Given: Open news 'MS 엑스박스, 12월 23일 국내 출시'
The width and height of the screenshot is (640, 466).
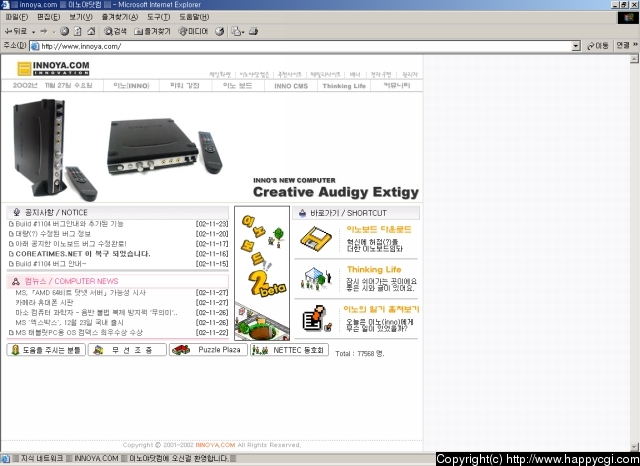Looking at the screenshot, I should pyautogui.click(x=69, y=322).
